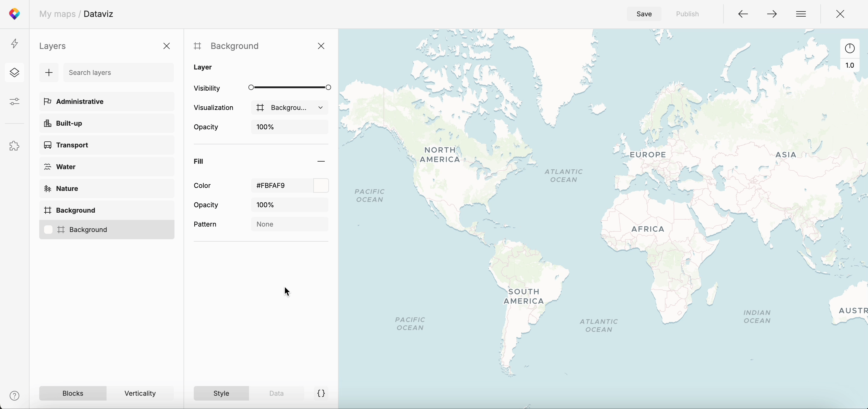
Task: Click the Save button in toolbar
Action: coord(644,13)
